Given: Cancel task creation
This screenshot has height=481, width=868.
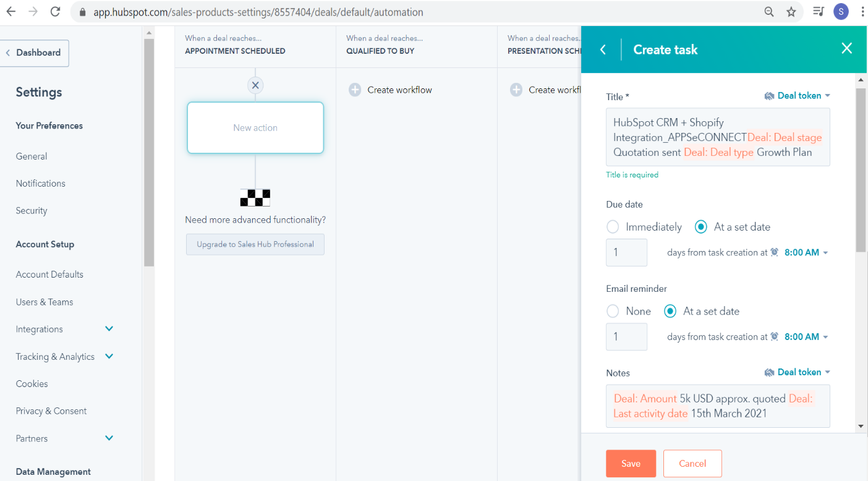Looking at the screenshot, I should tap(692, 464).
